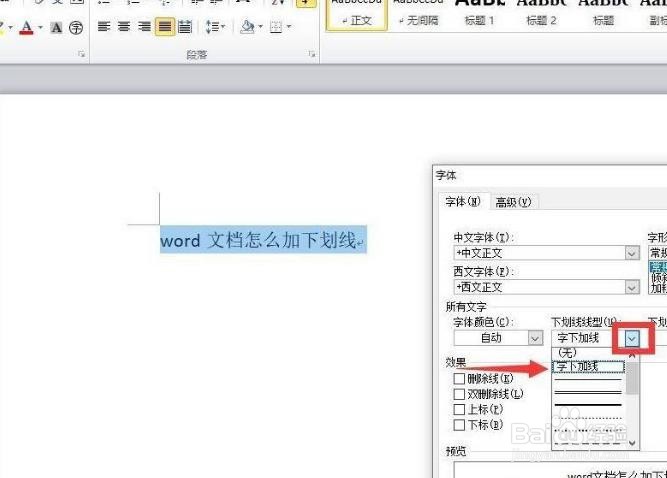The image size is (667, 478).
Task: Click the red font color A icon
Action: [26, 28]
